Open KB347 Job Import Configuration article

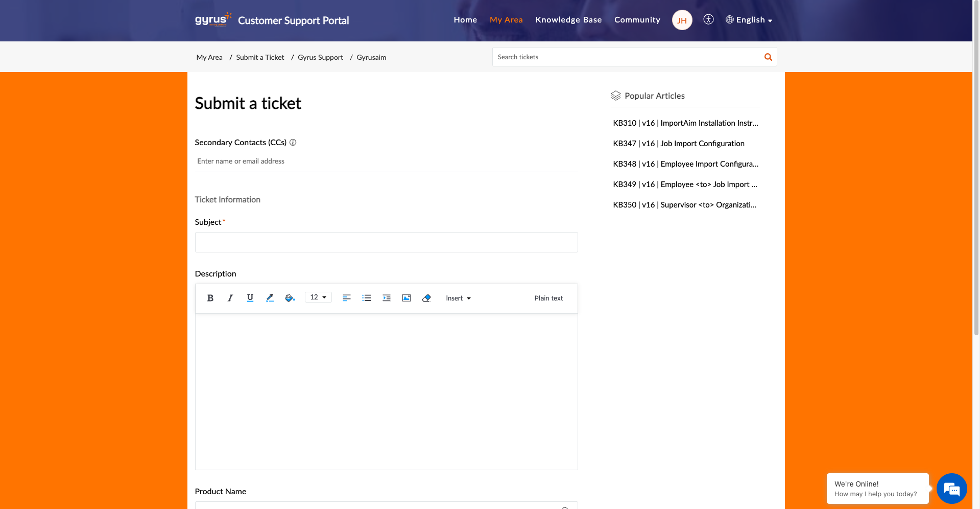678,144
